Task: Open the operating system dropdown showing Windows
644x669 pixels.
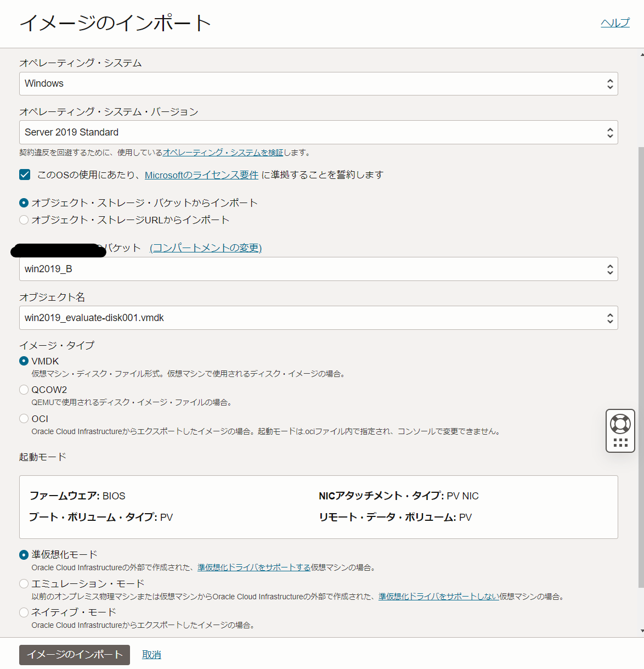Action: pyautogui.click(x=319, y=83)
